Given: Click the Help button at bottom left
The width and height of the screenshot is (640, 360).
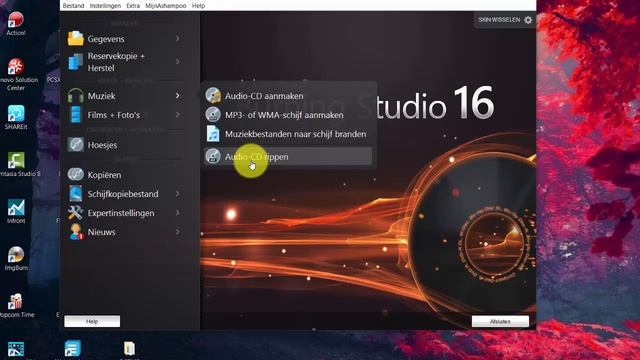Looking at the screenshot, I should [92, 321].
